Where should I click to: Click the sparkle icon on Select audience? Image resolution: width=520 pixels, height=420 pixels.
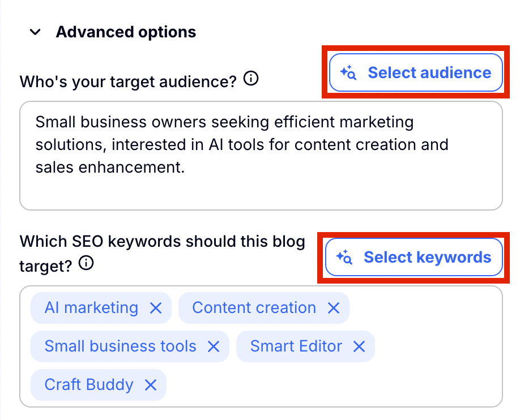click(x=348, y=73)
